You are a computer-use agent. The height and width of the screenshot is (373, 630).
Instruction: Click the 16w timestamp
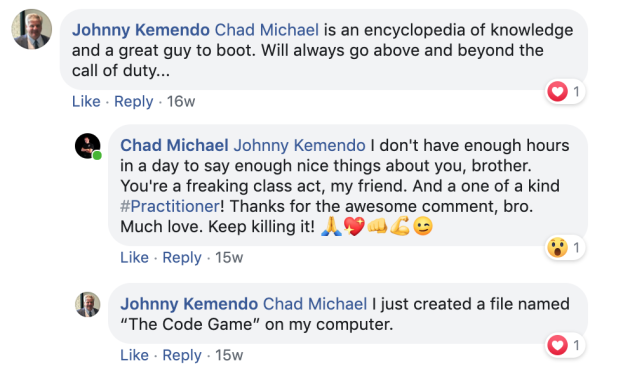(x=181, y=101)
